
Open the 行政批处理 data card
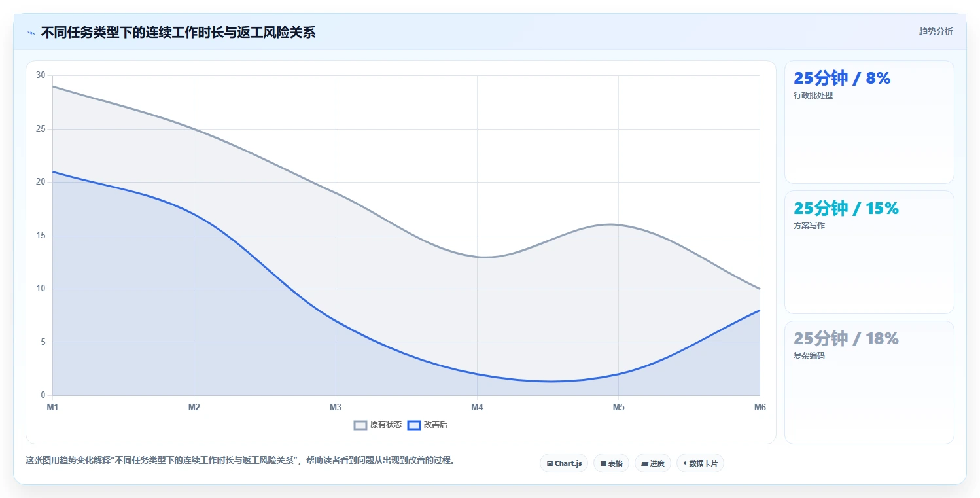pyautogui.click(x=869, y=122)
